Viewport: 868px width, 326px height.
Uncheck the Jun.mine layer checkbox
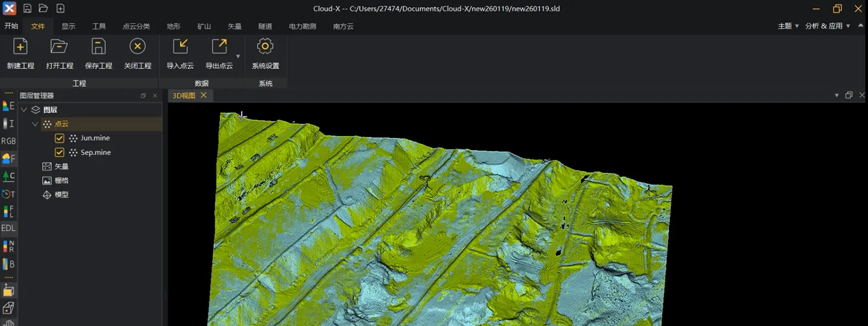click(60, 138)
